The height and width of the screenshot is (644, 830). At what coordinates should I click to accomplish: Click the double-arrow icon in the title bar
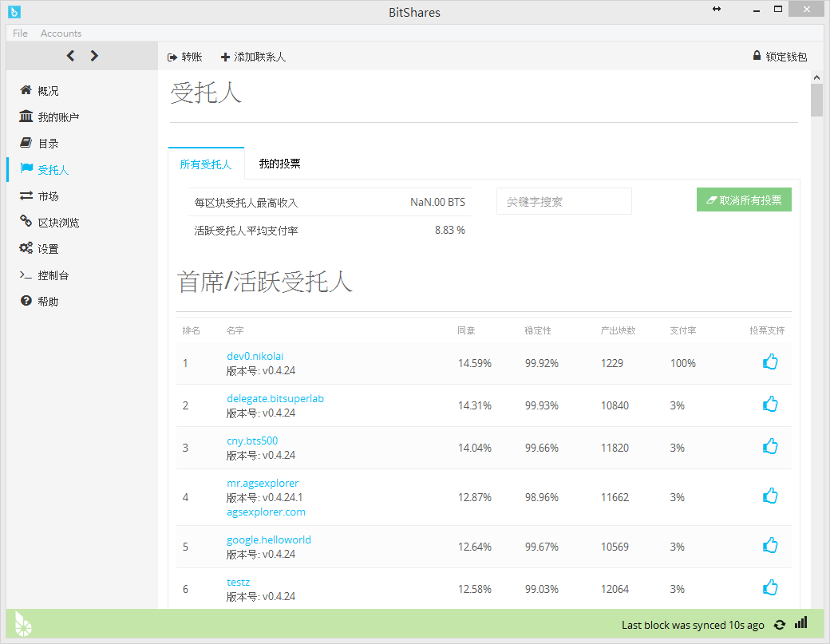pyautogui.click(x=716, y=9)
